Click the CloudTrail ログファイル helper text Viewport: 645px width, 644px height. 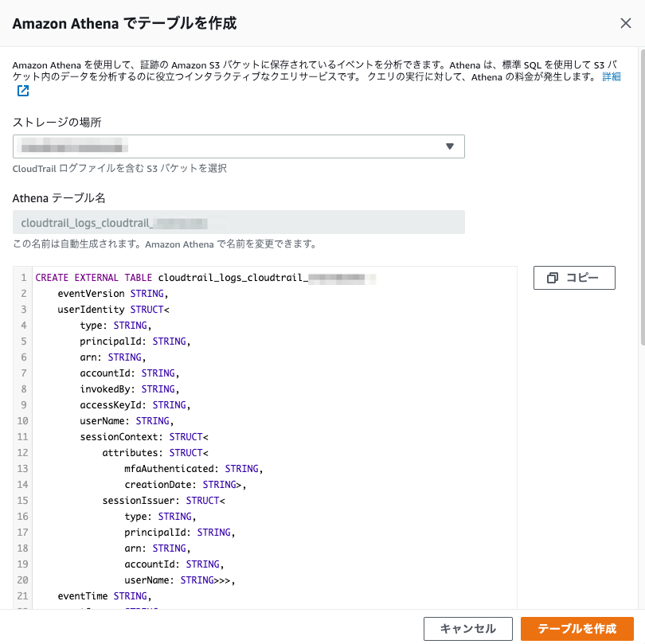119,168
